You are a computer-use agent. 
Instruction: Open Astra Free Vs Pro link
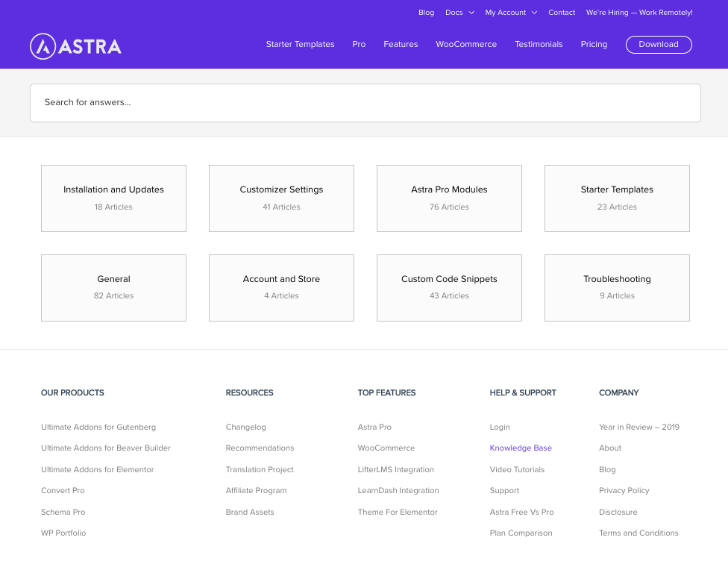521,512
